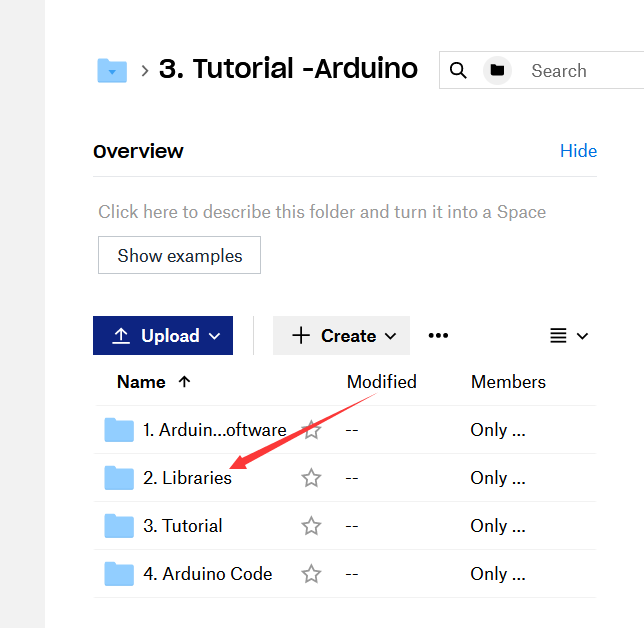Star the 2. Libraries folder

click(311, 478)
